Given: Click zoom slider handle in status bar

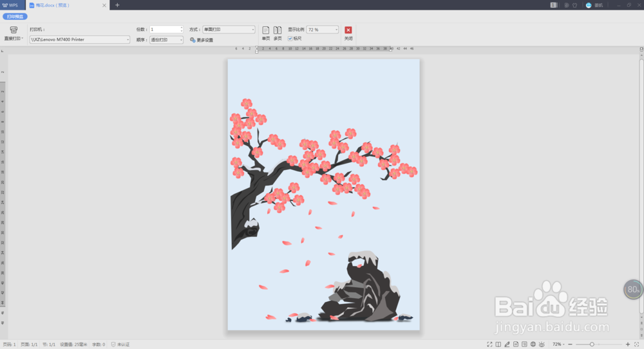Looking at the screenshot, I should pos(592,344).
